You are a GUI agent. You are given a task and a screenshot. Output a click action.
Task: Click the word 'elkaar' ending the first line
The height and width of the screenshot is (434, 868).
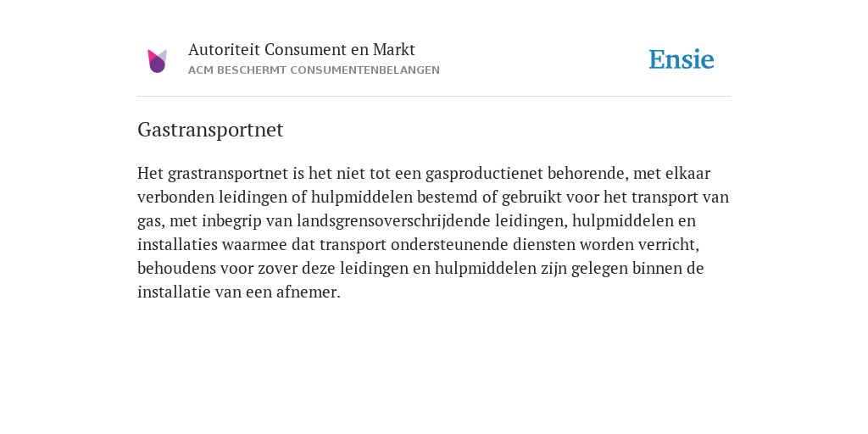[x=688, y=174]
